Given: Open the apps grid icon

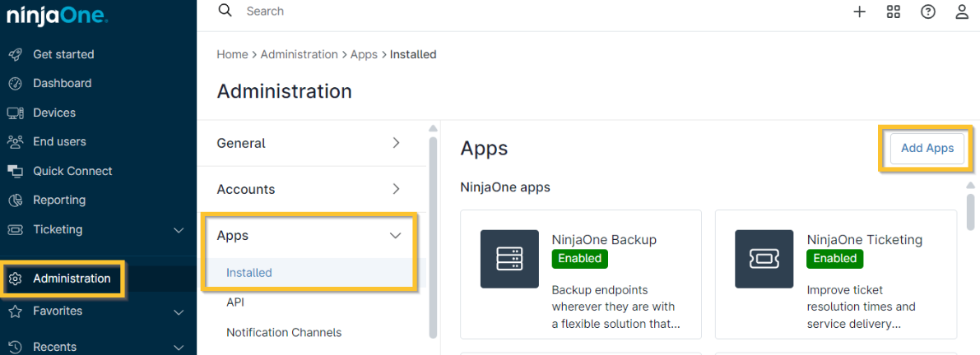Looking at the screenshot, I should click(x=893, y=12).
